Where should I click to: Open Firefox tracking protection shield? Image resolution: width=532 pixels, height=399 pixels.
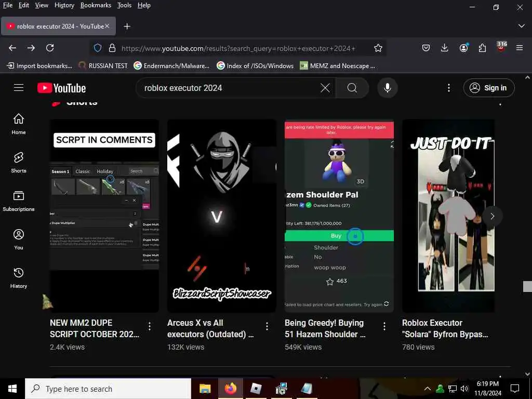(98, 48)
